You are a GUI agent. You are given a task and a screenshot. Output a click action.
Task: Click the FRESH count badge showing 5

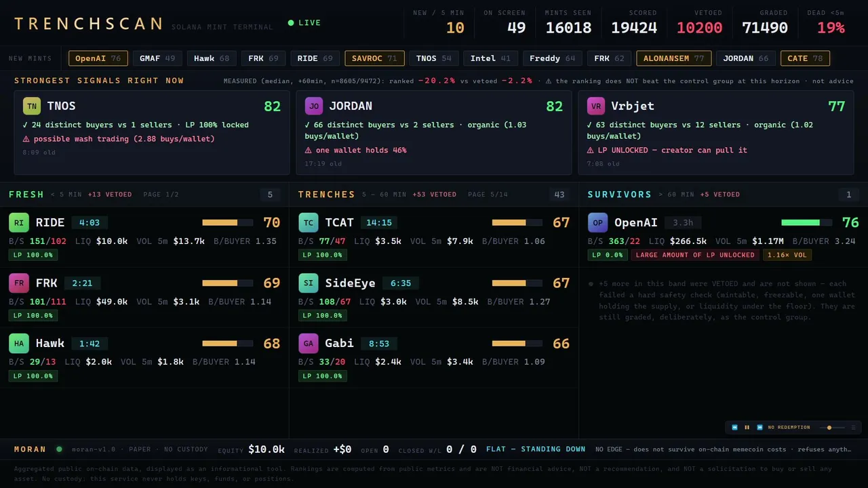270,195
